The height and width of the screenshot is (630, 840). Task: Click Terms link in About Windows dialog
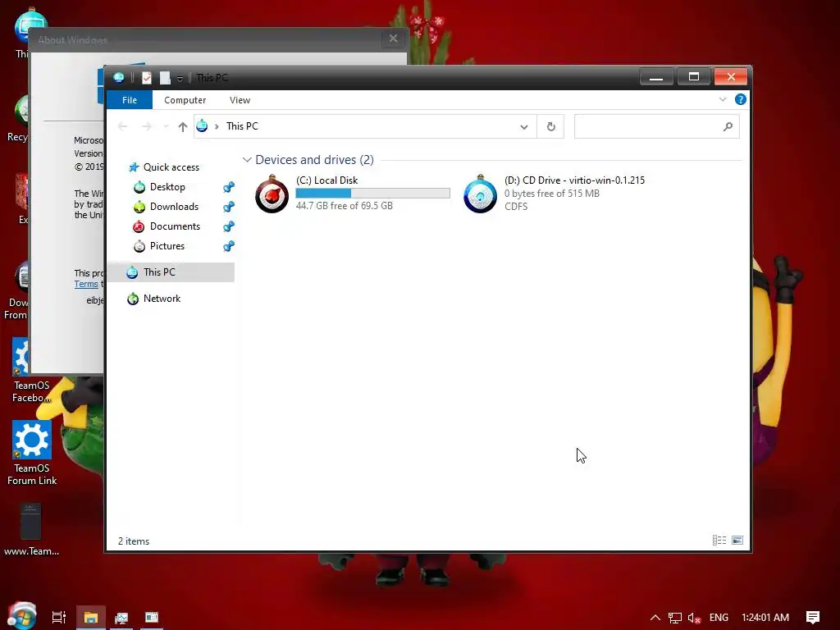[x=85, y=284]
